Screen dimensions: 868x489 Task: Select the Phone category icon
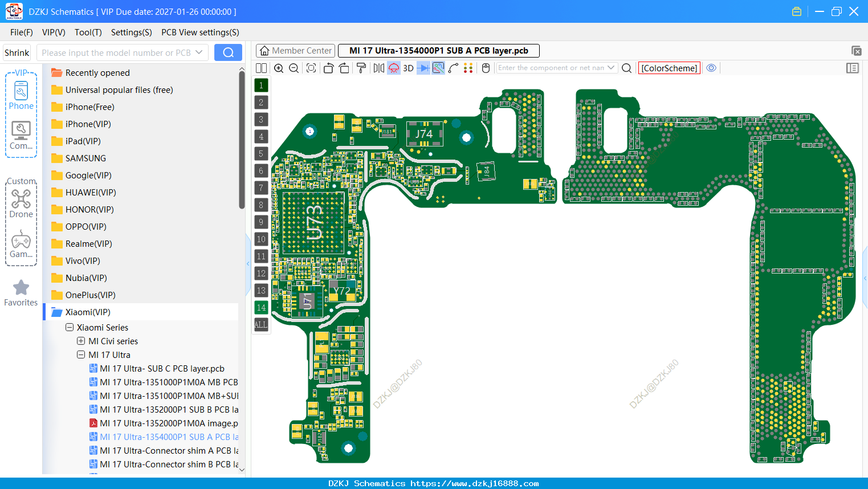click(x=21, y=96)
